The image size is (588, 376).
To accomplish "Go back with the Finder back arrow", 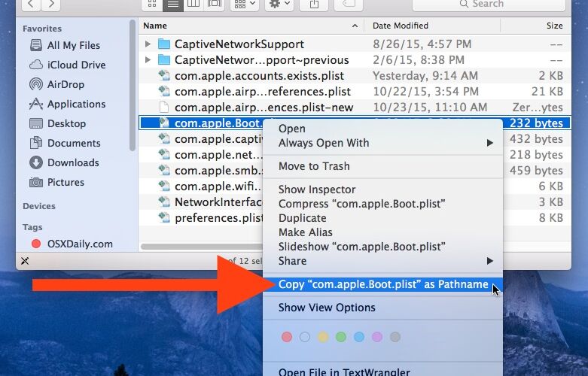I will pos(31,4).
